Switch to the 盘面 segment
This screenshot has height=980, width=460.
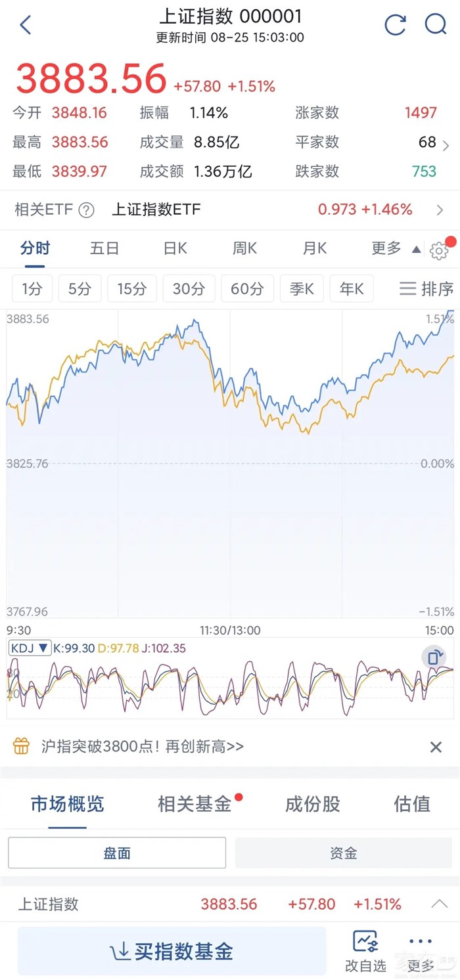(x=117, y=853)
